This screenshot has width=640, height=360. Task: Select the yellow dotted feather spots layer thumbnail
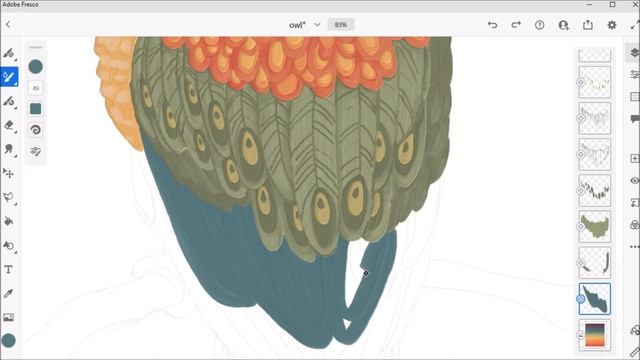pos(595,82)
